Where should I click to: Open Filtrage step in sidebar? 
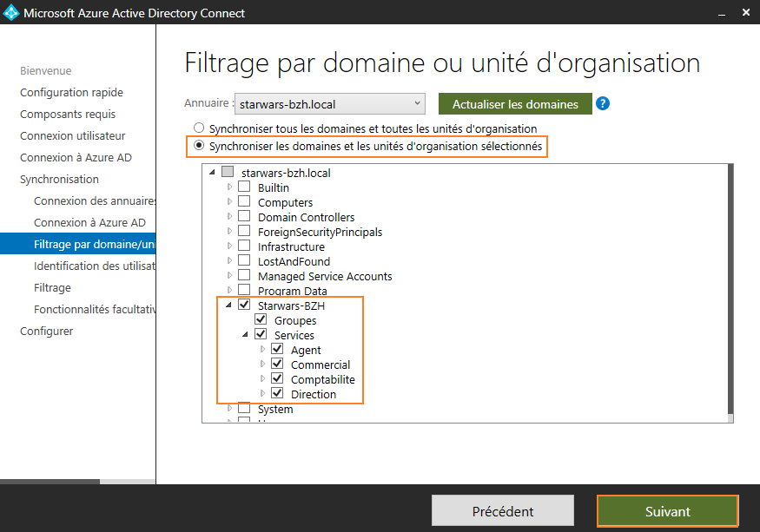click(52, 288)
